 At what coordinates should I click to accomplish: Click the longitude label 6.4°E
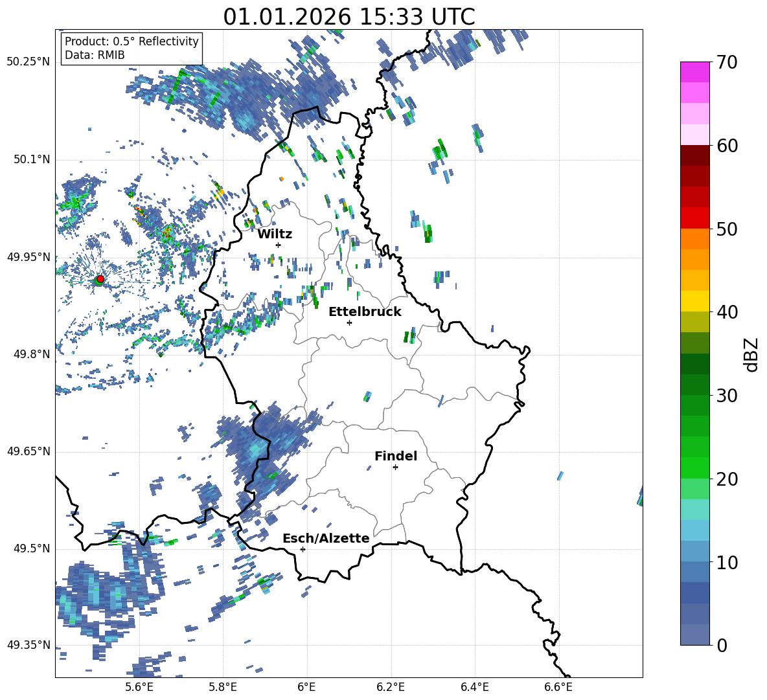pos(474,687)
